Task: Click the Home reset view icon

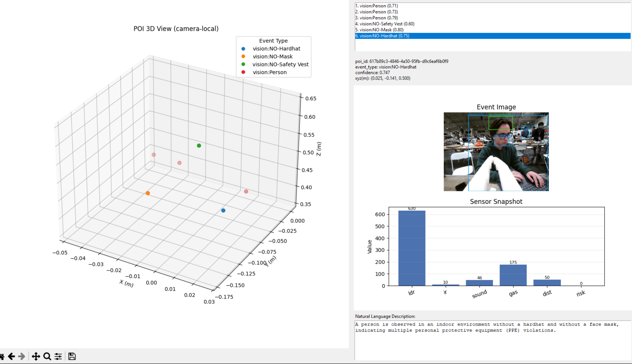Action: (x=2, y=356)
